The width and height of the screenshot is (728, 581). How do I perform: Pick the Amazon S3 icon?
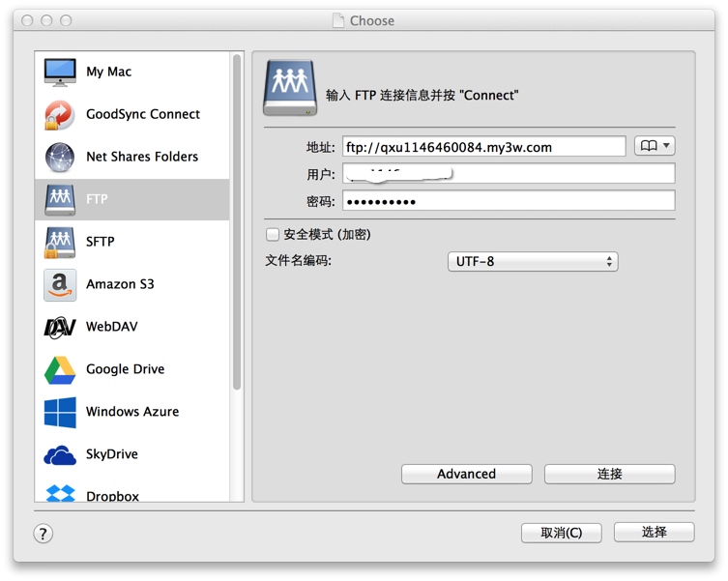tap(60, 284)
